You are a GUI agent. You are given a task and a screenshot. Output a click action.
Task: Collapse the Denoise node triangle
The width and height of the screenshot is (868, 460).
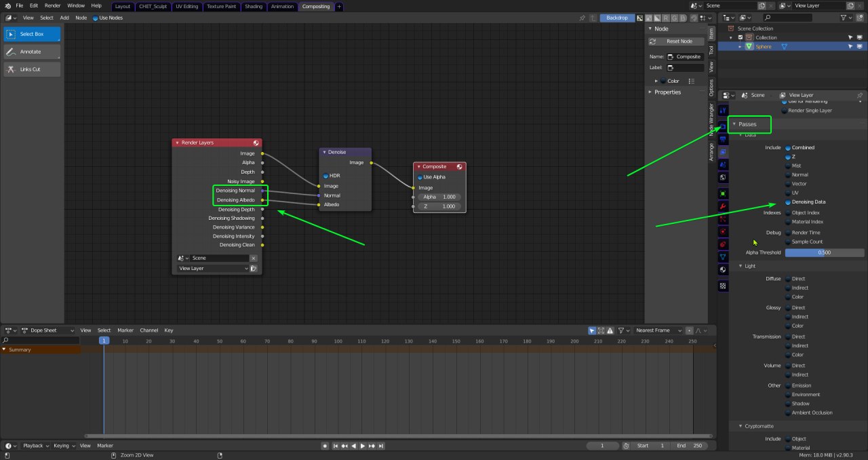(x=325, y=152)
